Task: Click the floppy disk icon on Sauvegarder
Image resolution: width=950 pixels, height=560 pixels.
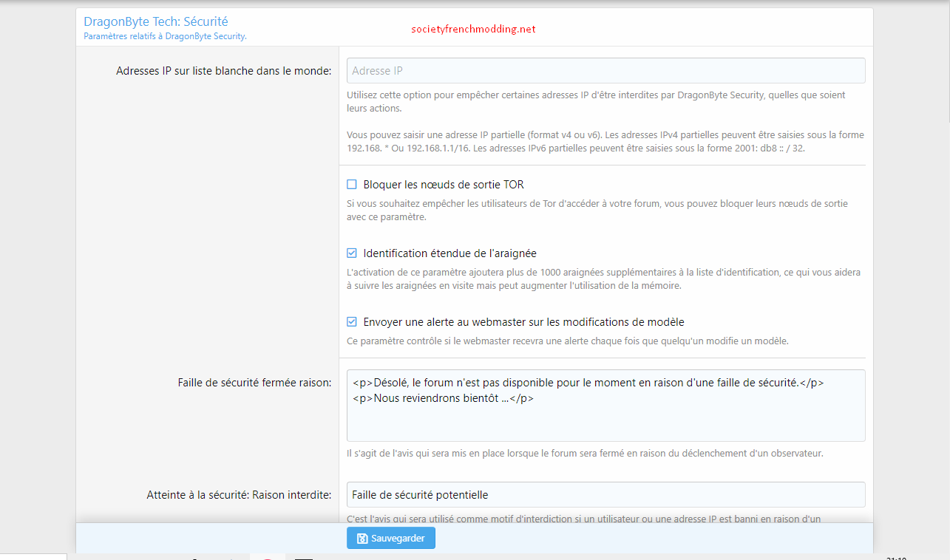Action: 362,539
